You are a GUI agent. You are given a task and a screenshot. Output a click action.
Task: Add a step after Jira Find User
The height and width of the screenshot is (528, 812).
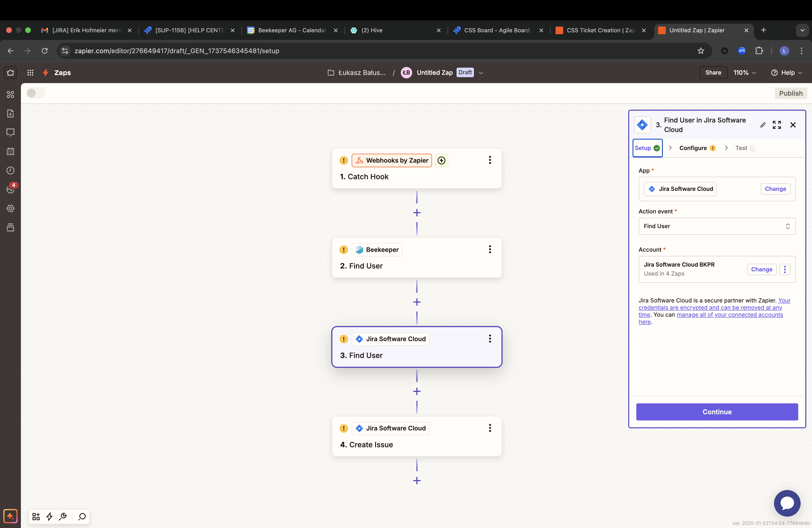pos(417,391)
